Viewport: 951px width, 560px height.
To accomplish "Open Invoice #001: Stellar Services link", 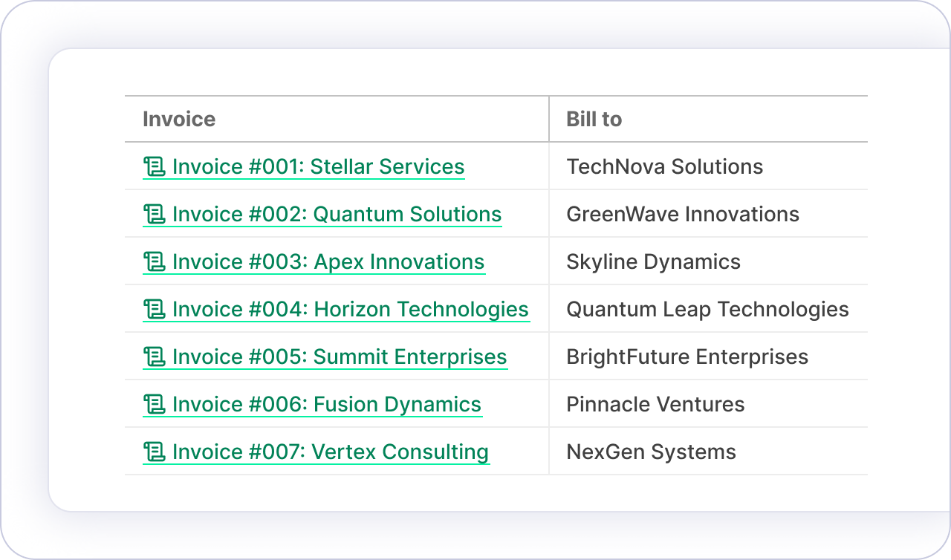I will 318,166.
